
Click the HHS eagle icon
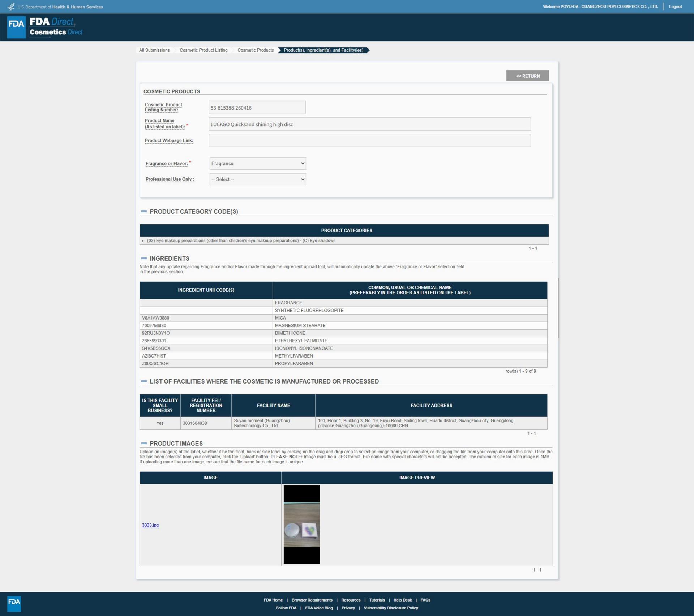tap(11, 7)
